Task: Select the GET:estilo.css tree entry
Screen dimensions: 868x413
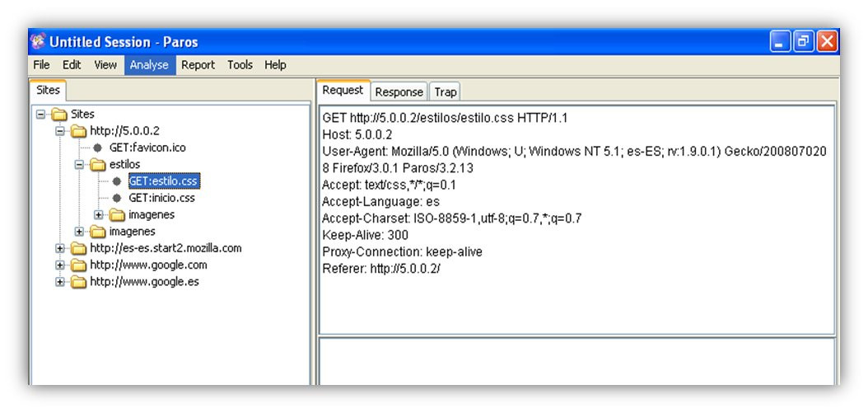Action: pyautogui.click(x=163, y=181)
